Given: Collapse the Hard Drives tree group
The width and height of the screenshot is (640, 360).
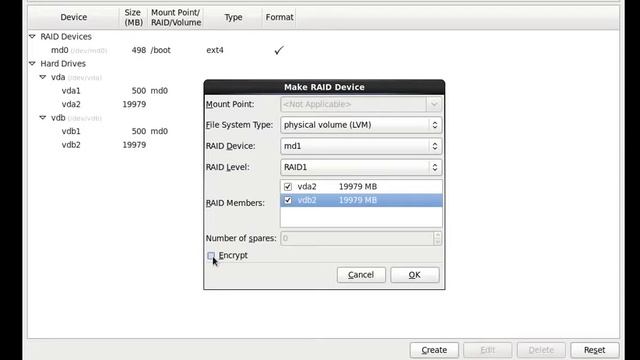Looking at the screenshot, I should 32,64.
